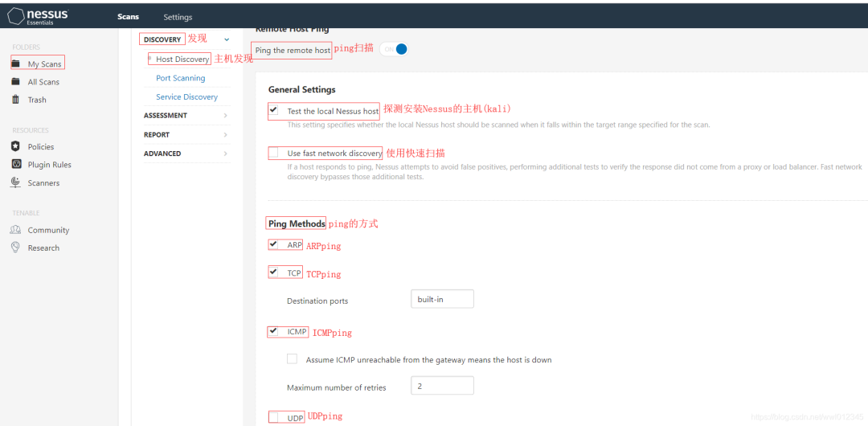Screen dimensions: 868x426
Task: Open Scanners page
Action: point(43,182)
